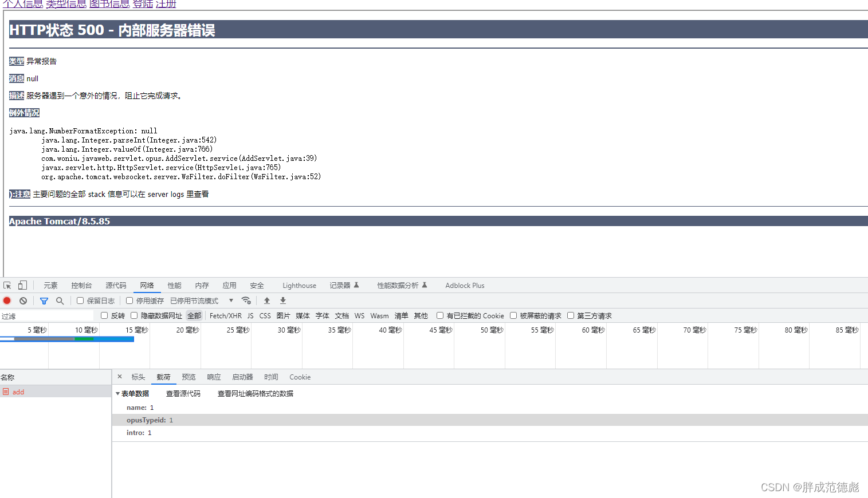Viewport: 868px width, 498px height.
Task: Close the request details panel
Action: tap(120, 377)
